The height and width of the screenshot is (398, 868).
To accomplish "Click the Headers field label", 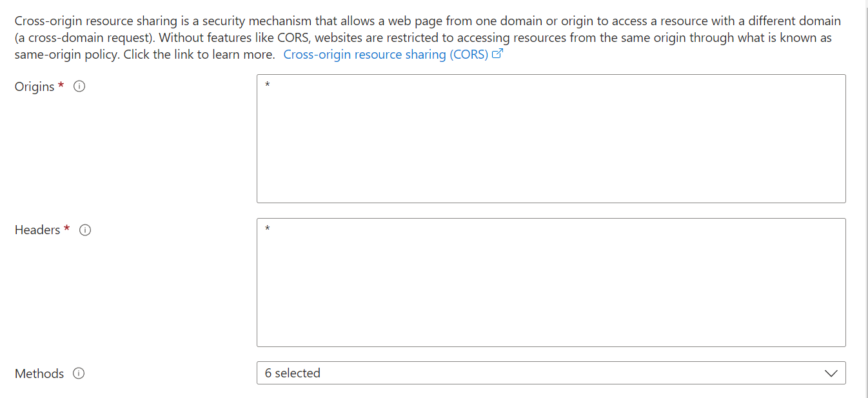I will click(37, 230).
